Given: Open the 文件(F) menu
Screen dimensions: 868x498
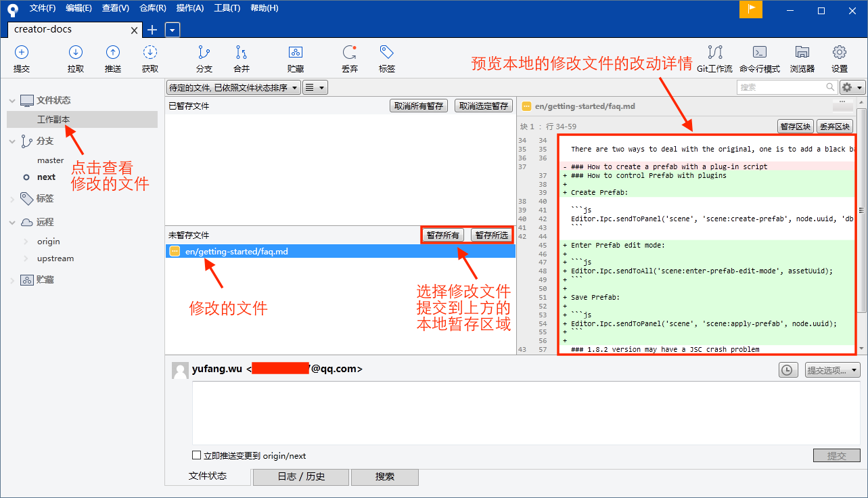Looking at the screenshot, I should (43, 8).
